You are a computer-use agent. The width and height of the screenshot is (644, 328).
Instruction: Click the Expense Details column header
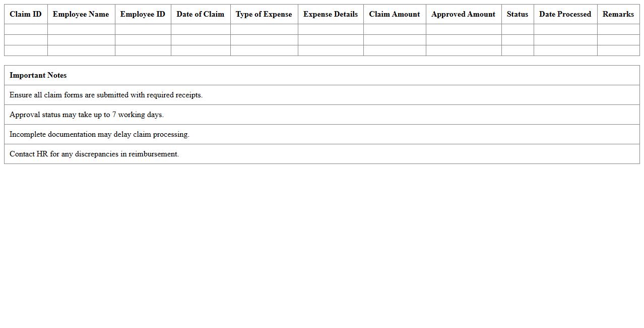click(x=330, y=14)
